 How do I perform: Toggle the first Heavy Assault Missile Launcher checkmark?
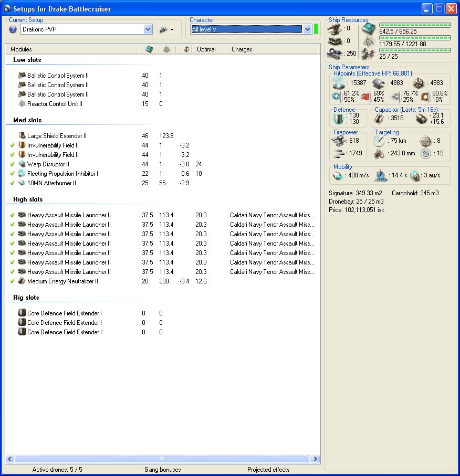point(12,215)
